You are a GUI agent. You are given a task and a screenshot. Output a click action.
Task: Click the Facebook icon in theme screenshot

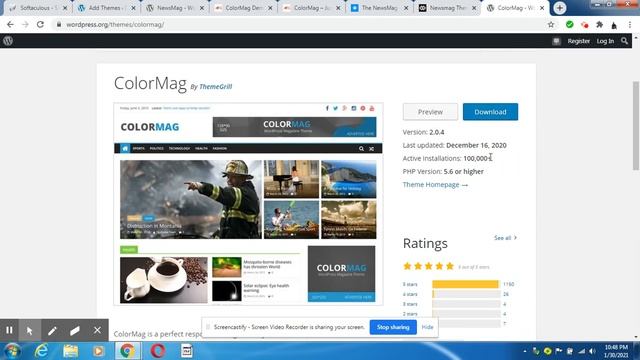[x=327, y=108]
